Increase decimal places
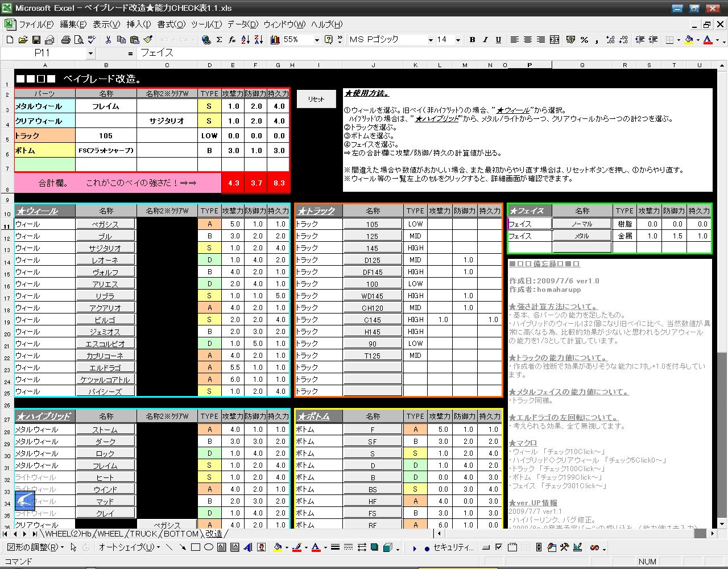This screenshot has width=728, height=569. click(x=610, y=40)
